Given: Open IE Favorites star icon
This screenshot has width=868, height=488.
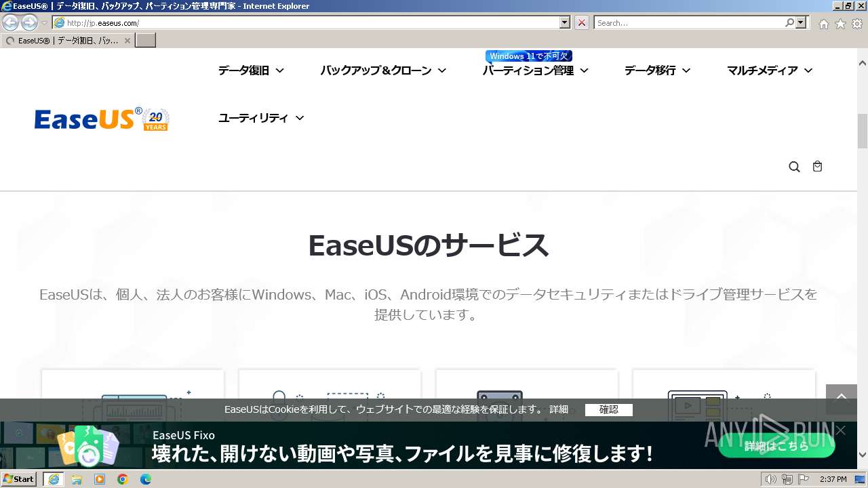Looking at the screenshot, I should coord(840,24).
